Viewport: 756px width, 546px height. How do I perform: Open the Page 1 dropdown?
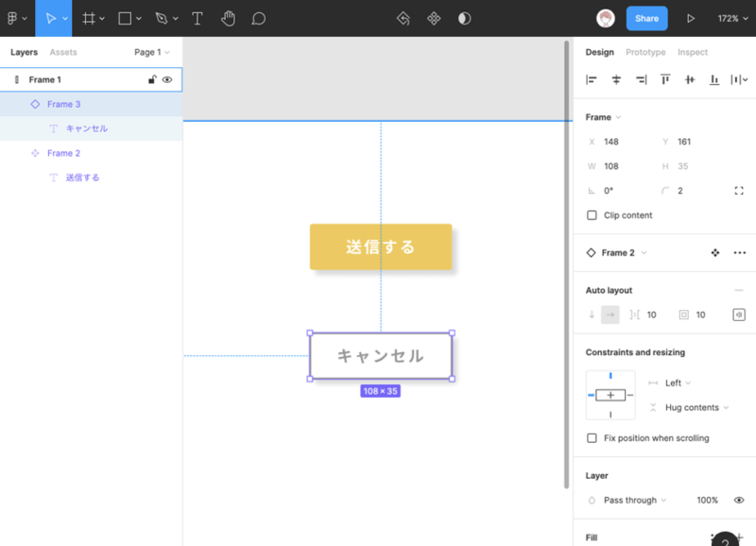point(151,53)
